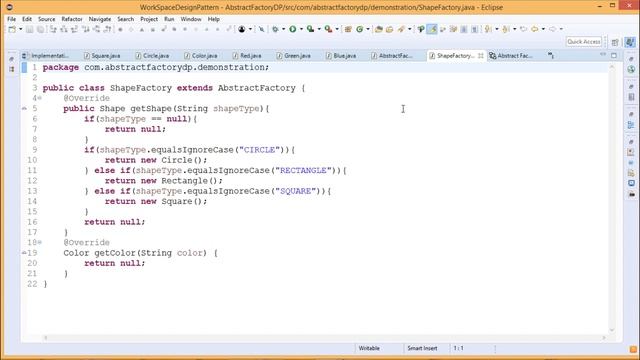This screenshot has height=360, width=640.
Task: Click override marker on line 19
Action: tap(24, 253)
